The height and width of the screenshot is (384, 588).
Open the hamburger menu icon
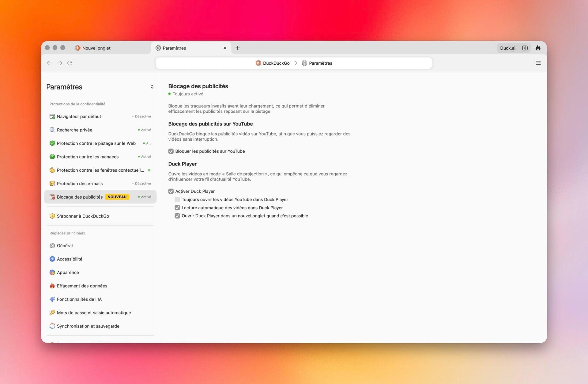[538, 63]
